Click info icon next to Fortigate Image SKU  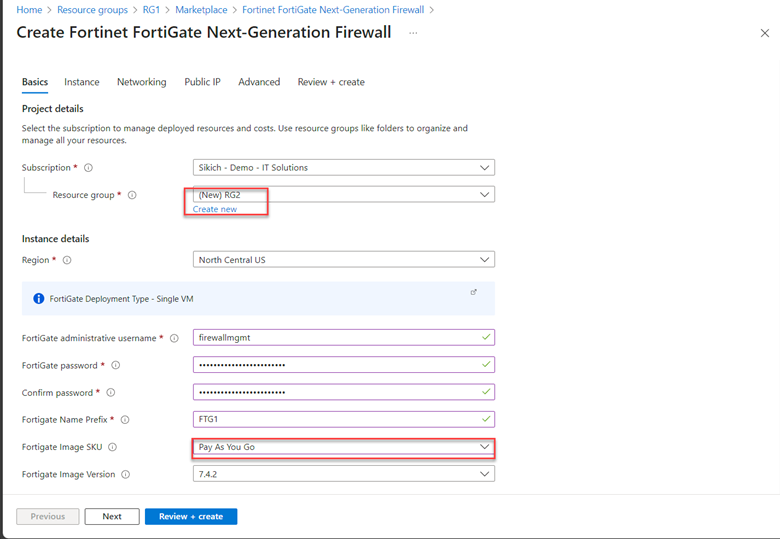click(112, 447)
